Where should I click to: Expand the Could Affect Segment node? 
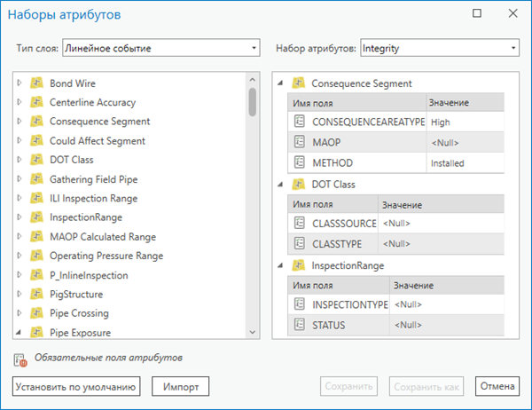pyautogui.click(x=20, y=140)
